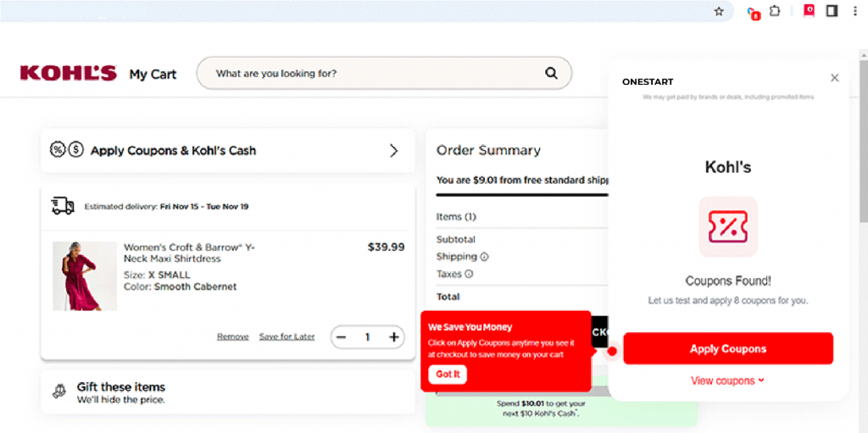868x433 pixels.
Task: Open the red OneStart extension icon
Action: tap(810, 10)
